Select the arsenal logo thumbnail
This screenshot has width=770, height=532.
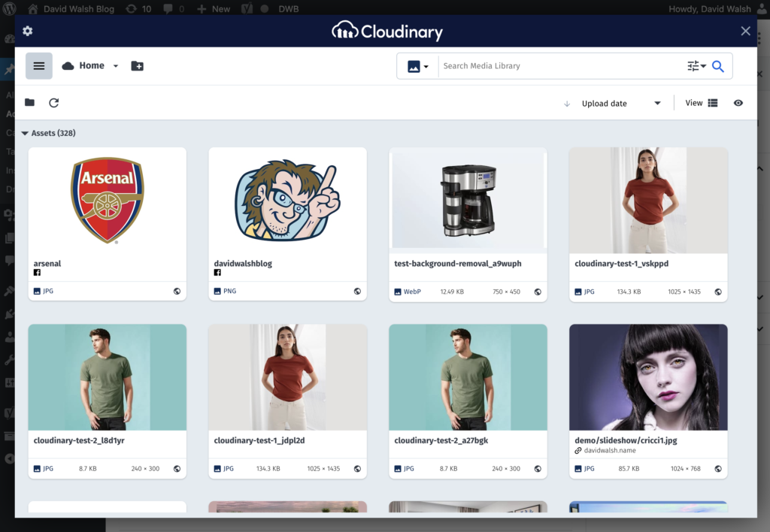107,200
